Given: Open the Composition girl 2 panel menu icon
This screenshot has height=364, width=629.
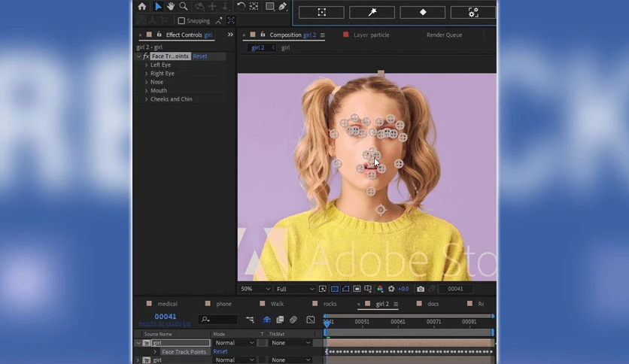Looking at the screenshot, I should 323,35.
